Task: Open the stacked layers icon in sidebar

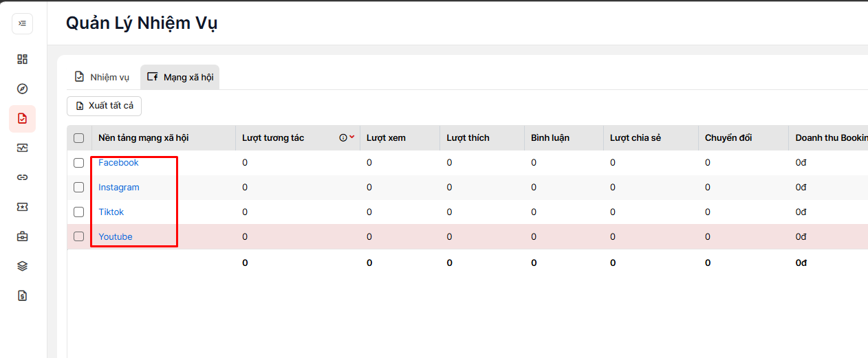Action: [x=22, y=266]
